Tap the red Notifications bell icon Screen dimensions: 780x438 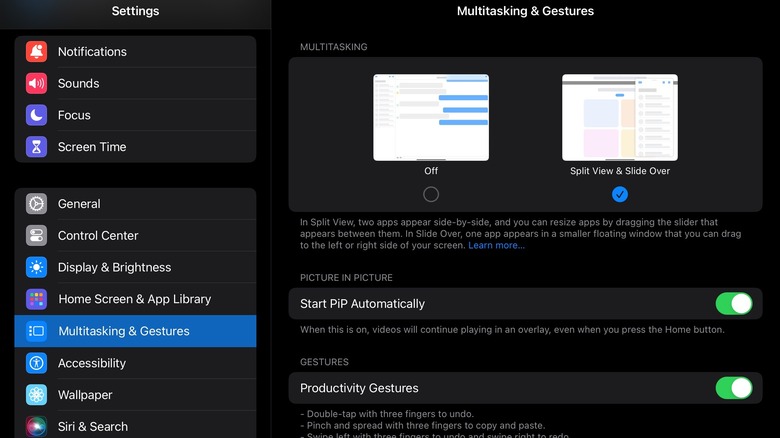point(37,52)
